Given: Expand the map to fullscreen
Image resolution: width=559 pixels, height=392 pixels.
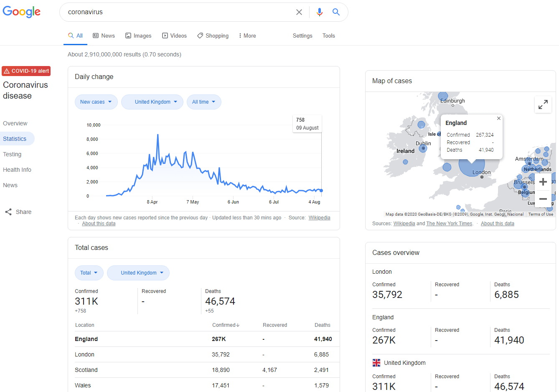Looking at the screenshot, I should [x=543, y=104].
